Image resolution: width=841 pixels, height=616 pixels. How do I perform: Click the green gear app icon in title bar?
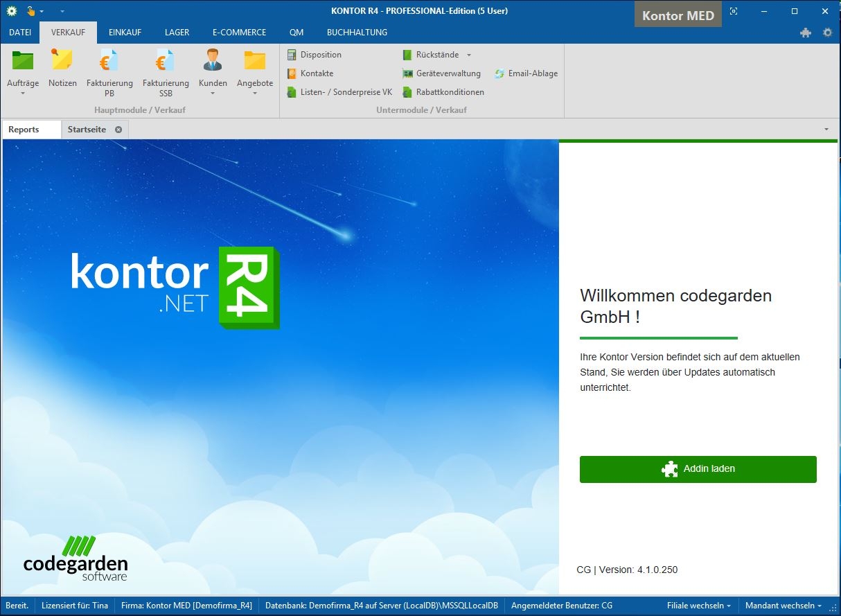click(11, 11)
